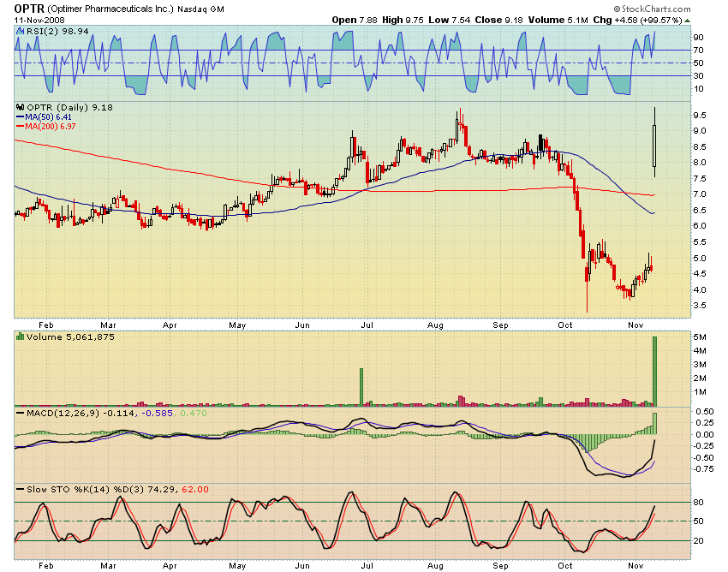Click the Sep month label below the stochastic panel

pyautogui.click(x=500, y=565)
